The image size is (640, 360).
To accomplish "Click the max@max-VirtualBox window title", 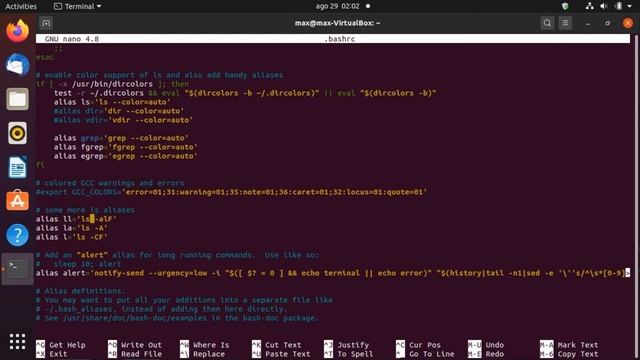I will pyautogui.click(x=337, y=23).
